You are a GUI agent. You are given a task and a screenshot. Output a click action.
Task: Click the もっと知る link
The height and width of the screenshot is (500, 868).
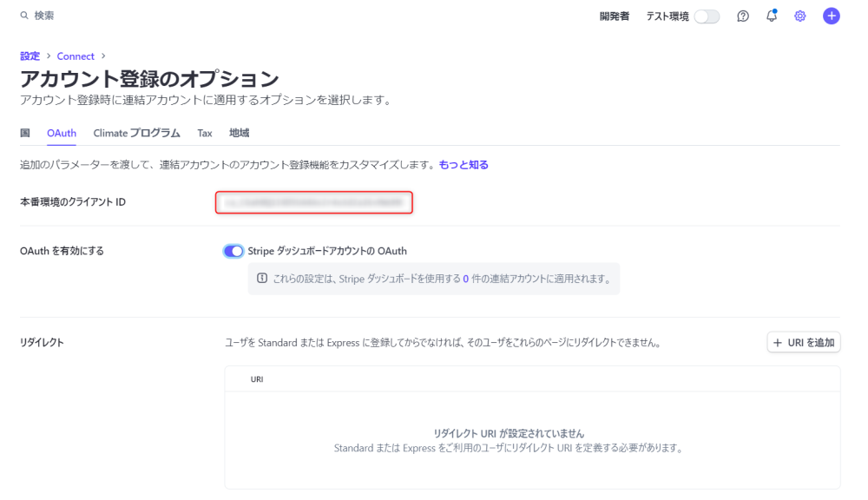pos(464,165)
